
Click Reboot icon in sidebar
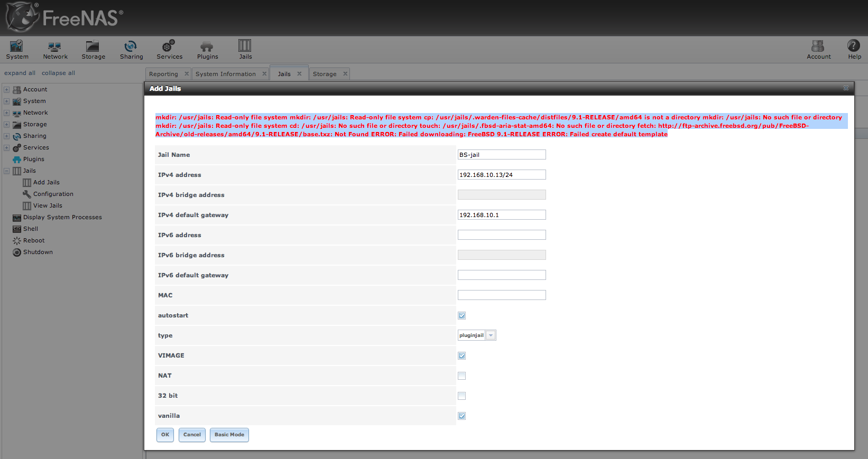pyautogui.click(x=17, y=241)
